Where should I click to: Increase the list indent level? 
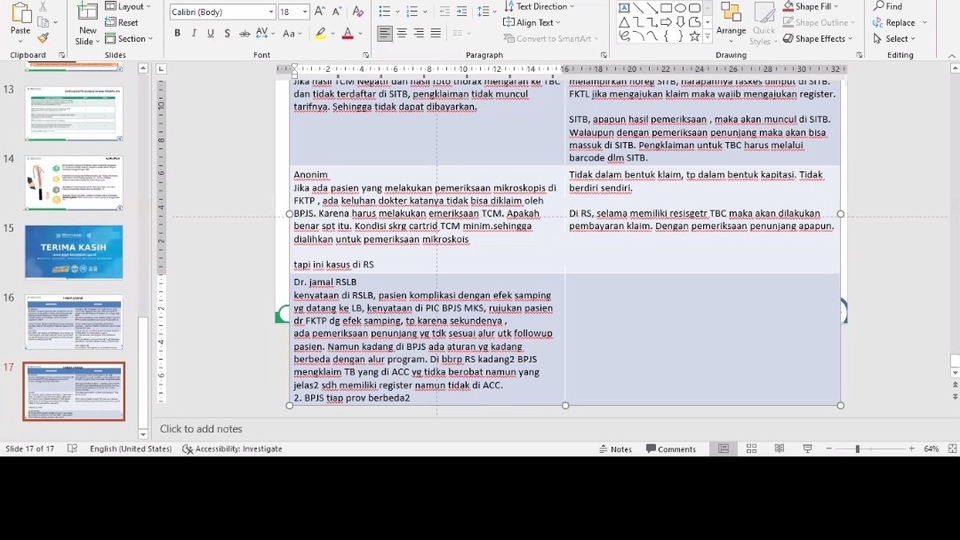(x=462, y=12)
